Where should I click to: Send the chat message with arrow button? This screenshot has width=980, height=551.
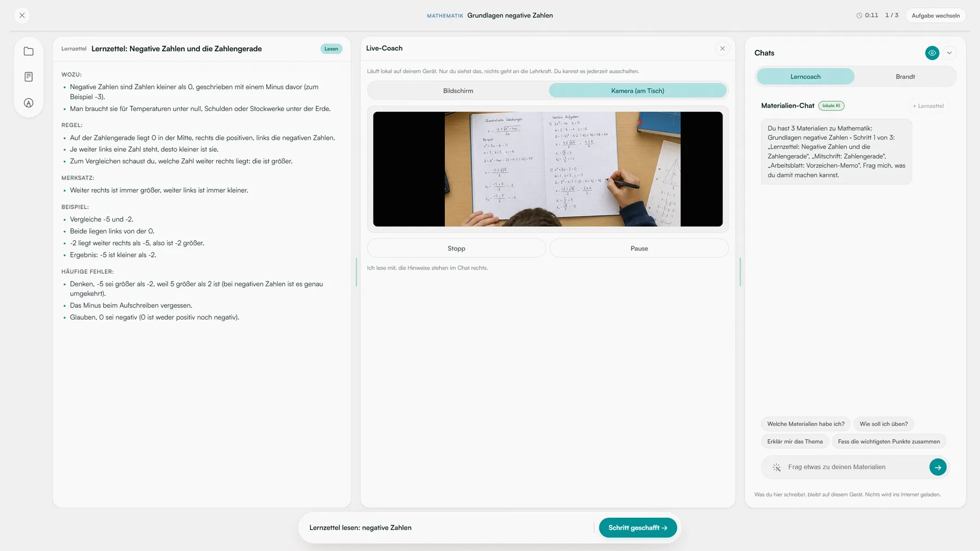(x=938, y=467)
